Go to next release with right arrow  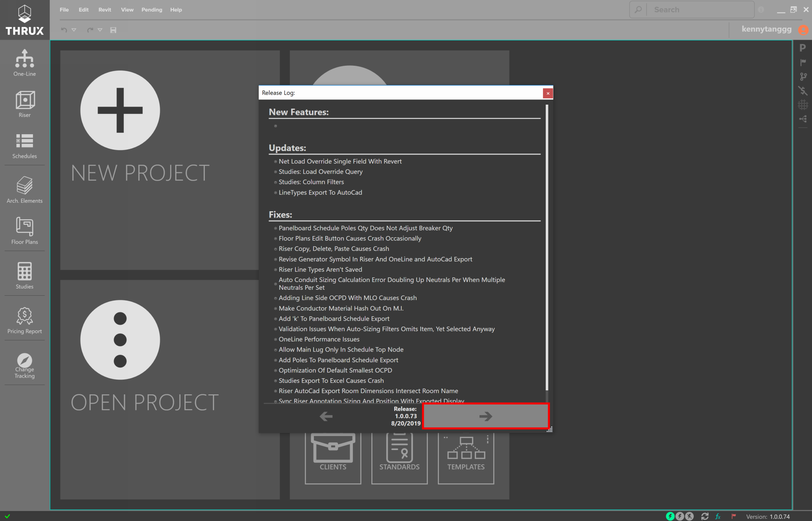pos(486,416)
